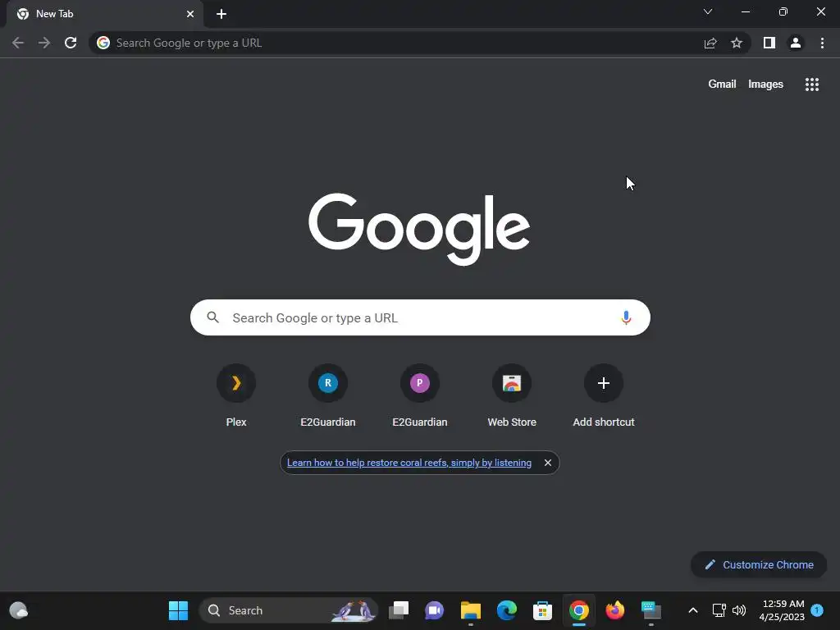This screenshot has width=840, height=630.
Task: Open the coral reefs listening link
Action: pyautogui.click(x=409, y=463)
